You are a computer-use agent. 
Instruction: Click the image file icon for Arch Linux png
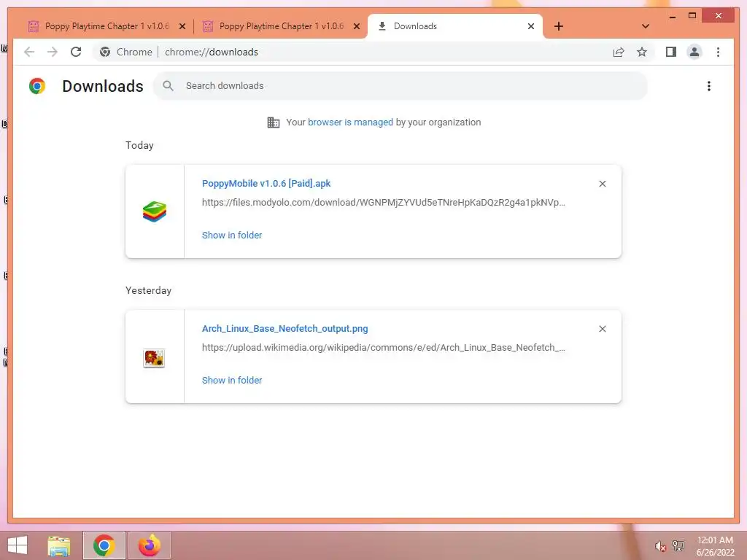pos(154,358)
